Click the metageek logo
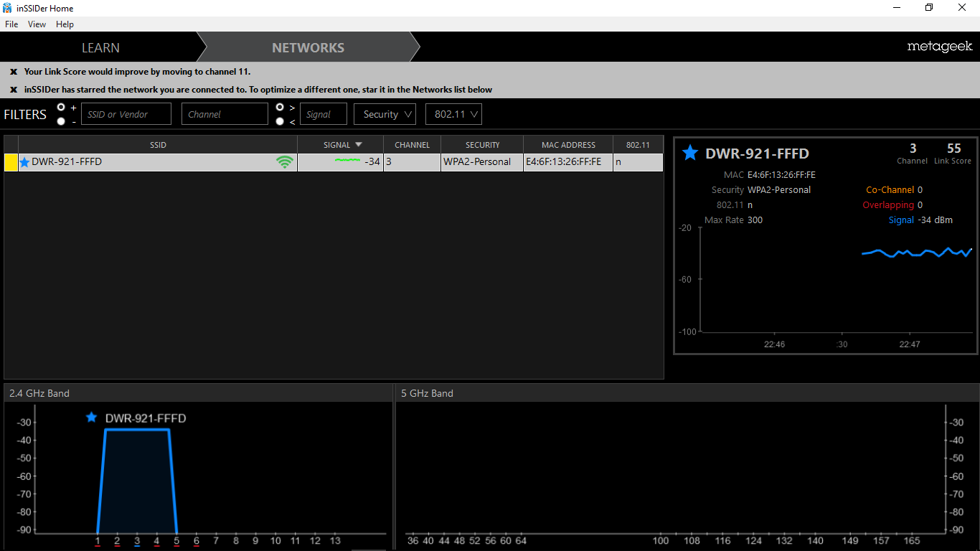This screenshot has height=551, width=980. point(940,47)
